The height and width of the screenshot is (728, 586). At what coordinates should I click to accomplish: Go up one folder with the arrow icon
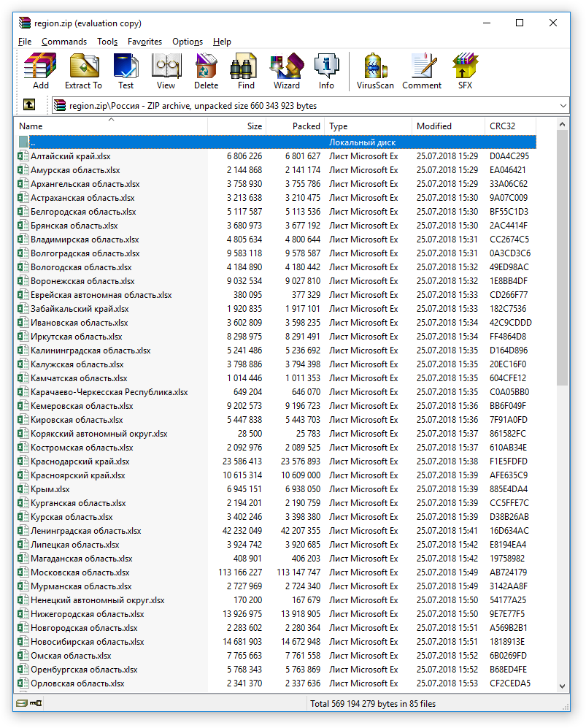click(x=29, y=104)
